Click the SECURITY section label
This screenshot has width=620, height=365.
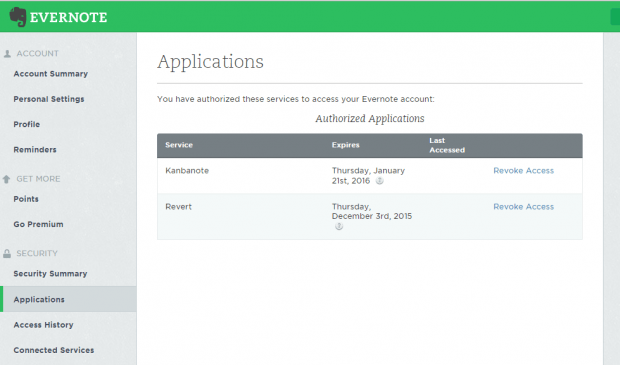tap(37, 253)
